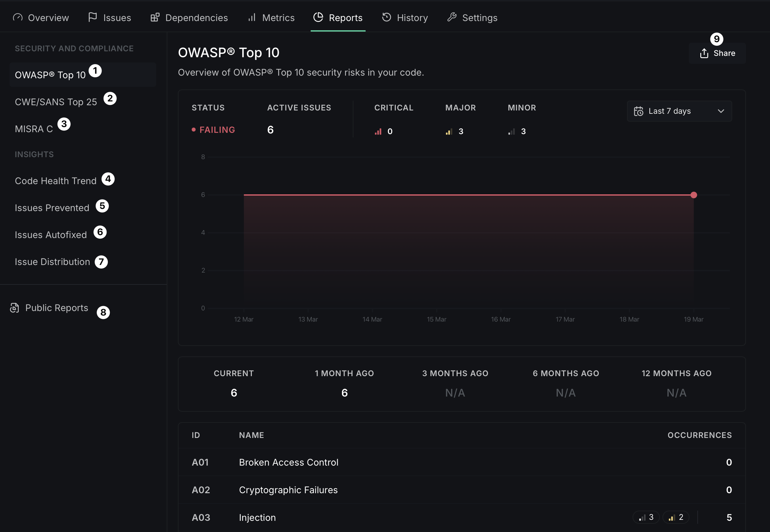Click the Share upload icon
Viewport: 770px width, 532px height.
pyautogui.click(x=704, y=53)
